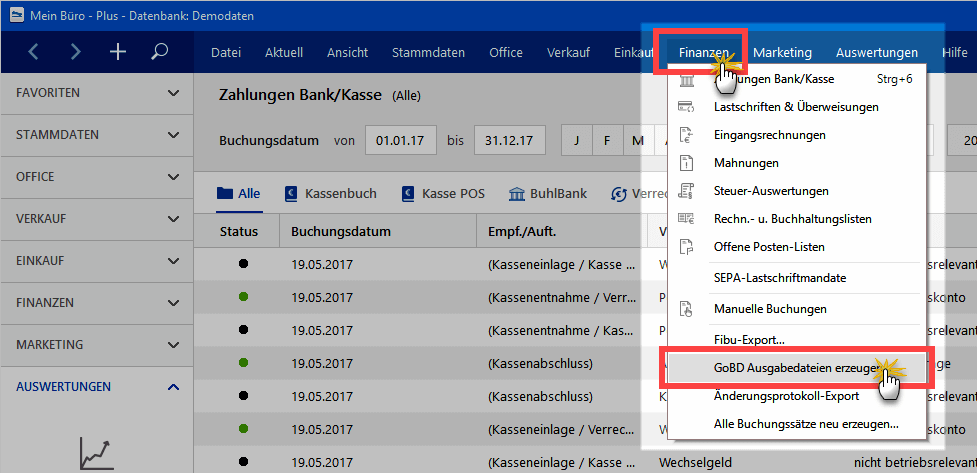This screenshot has width=977, height=473.
Task: Click the back navigation arrow icon
Action: point(34,52)
